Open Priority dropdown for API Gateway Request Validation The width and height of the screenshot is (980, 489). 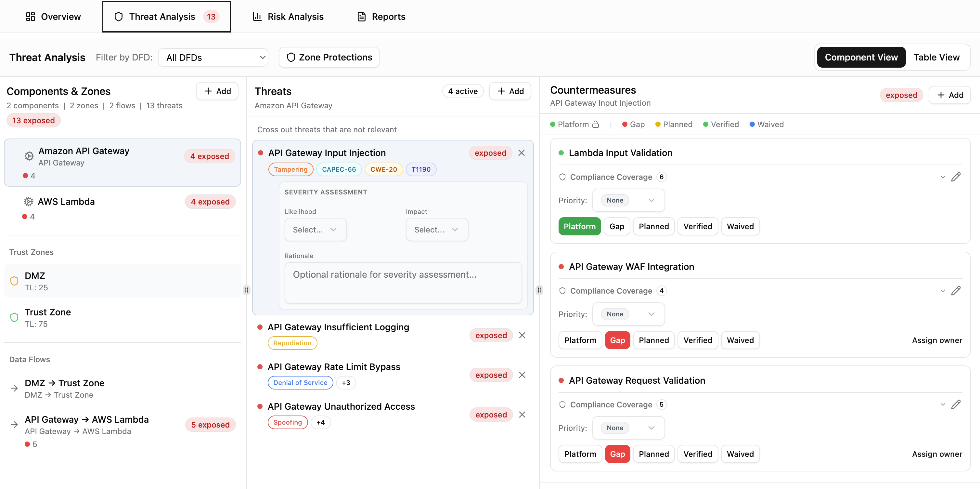click(628, 428)
